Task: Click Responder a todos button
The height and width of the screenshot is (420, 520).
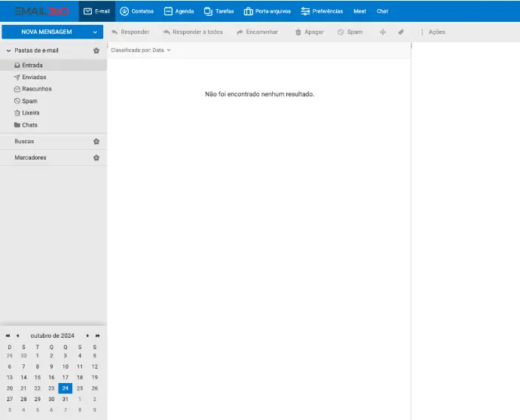Action: pyautogui.click(x=193, y=32)
